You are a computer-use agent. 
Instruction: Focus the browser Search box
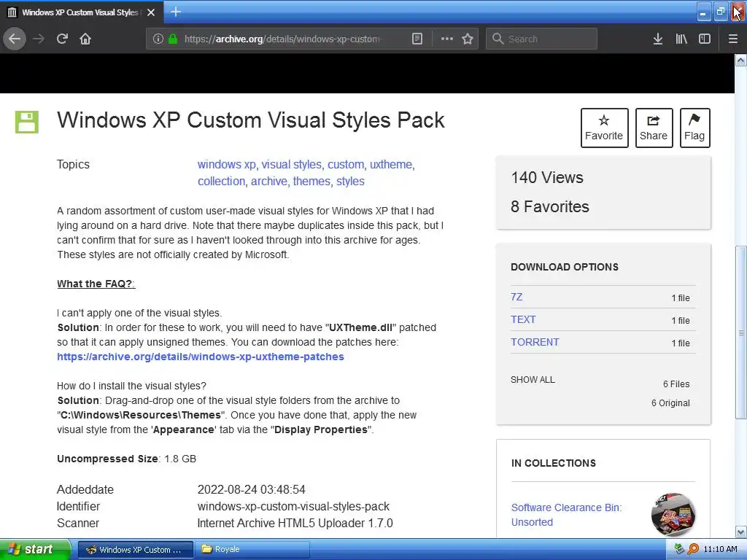[542, 39]
